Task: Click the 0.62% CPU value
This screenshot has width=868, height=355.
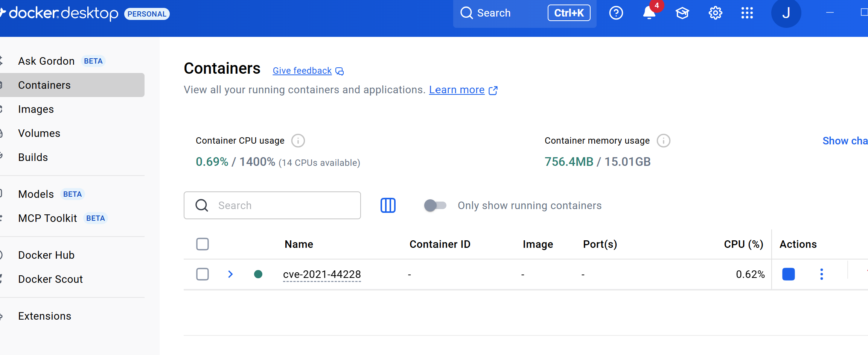Action: coord(750,275)
